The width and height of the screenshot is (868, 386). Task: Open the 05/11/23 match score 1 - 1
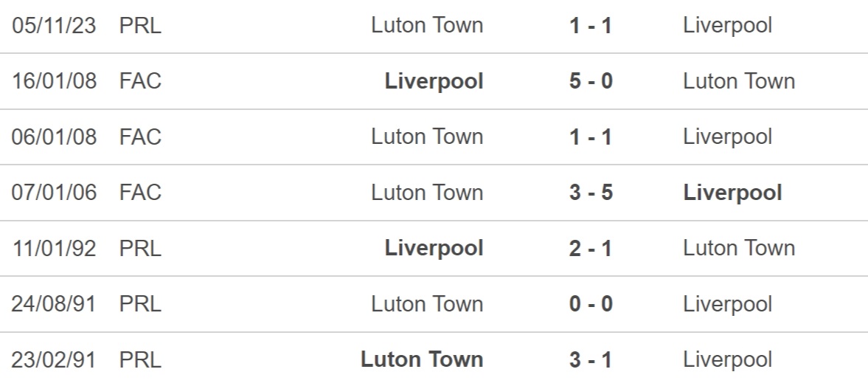coord(591,26)
